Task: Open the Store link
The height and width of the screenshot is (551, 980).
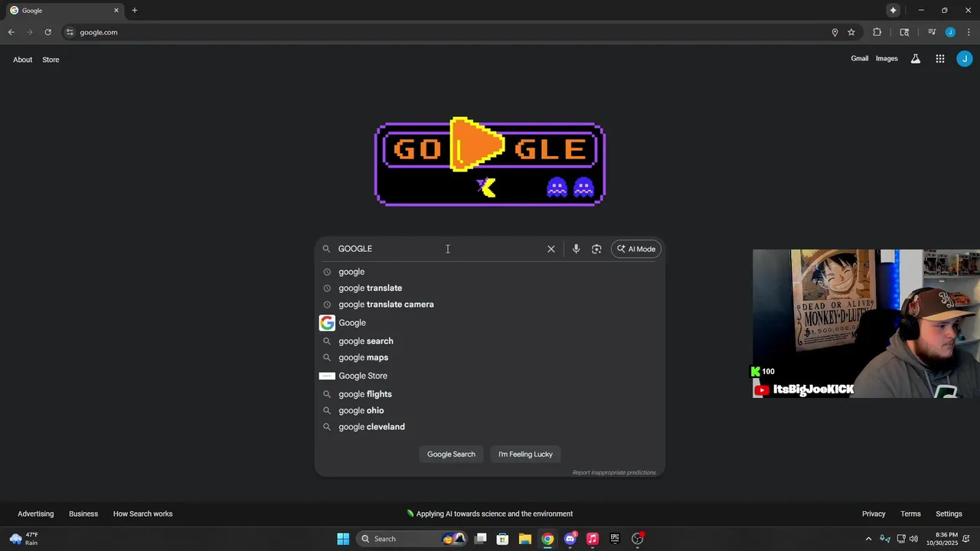Action: [51, 60]
